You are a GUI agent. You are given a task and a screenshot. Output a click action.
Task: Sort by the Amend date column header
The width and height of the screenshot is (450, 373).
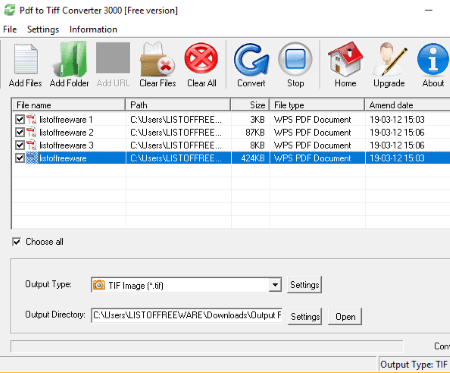pyautogui.click(x=408, y=105)
